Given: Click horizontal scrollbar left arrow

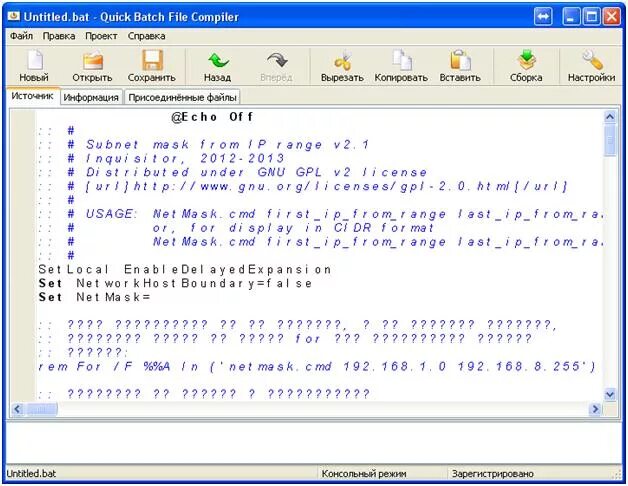Looking at the screenshot, I should 17,409.
